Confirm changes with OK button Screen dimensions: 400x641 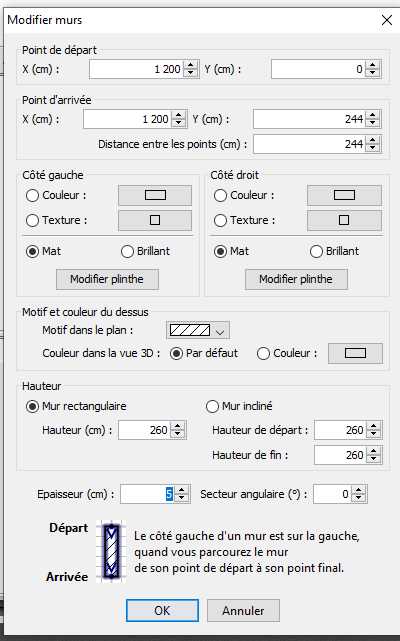(162, 611)
